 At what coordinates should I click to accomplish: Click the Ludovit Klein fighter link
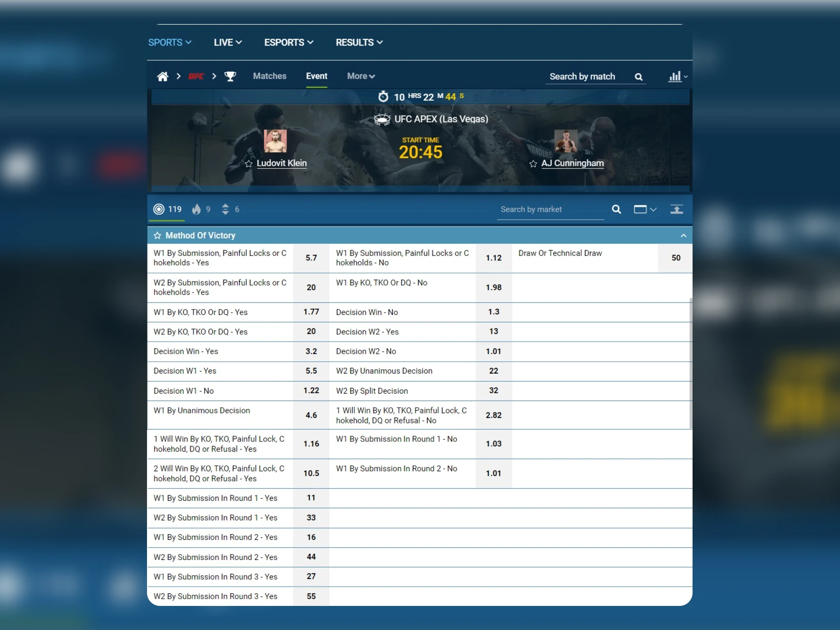point(282,163)
